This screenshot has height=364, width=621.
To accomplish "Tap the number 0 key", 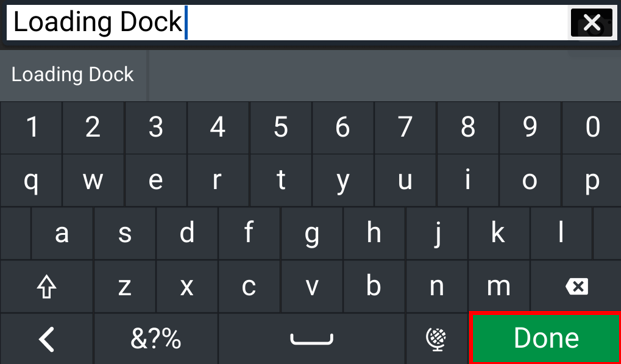I will pos(592,128).
